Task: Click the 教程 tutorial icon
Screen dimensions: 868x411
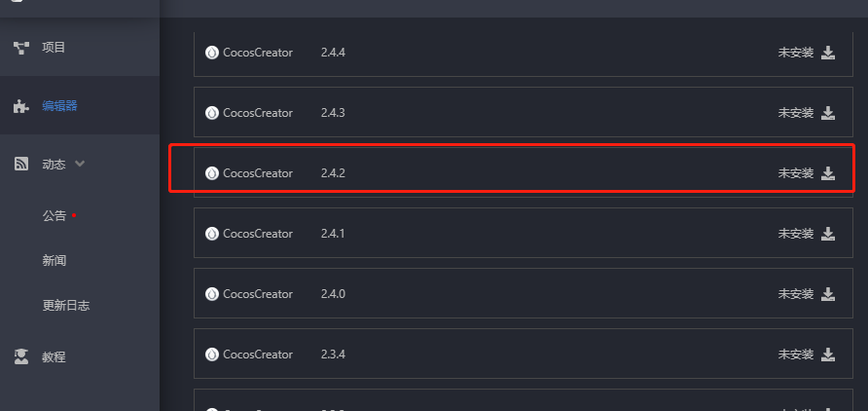Action: pos(21,356)
